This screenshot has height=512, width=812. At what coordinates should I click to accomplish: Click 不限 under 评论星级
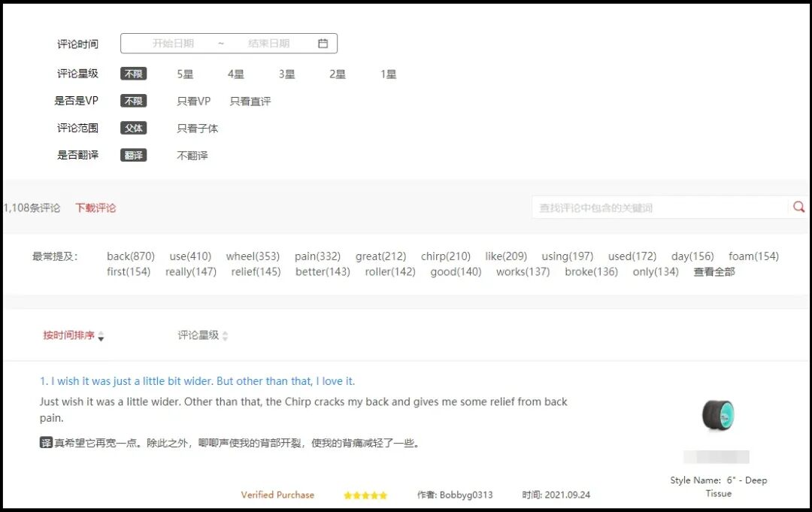point(133,74)
